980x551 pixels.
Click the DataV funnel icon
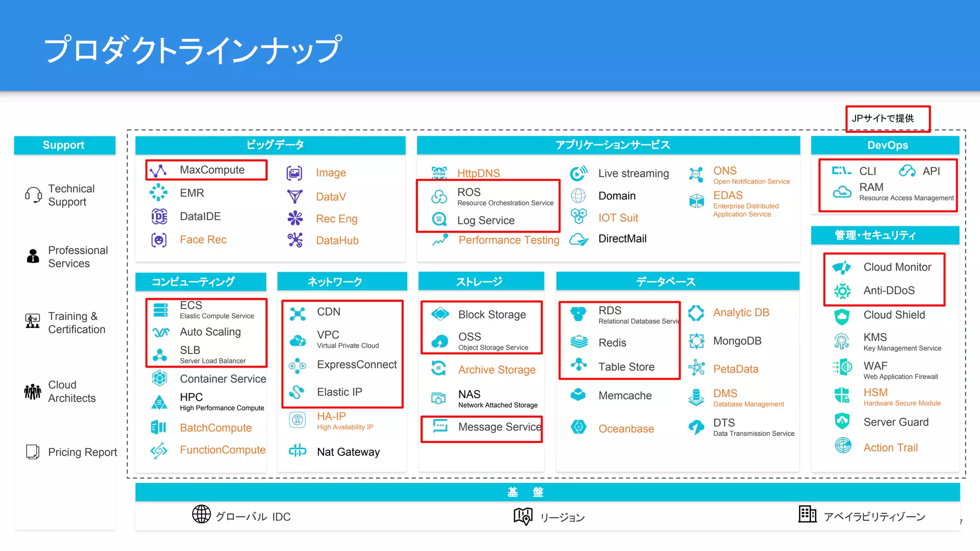295,196
